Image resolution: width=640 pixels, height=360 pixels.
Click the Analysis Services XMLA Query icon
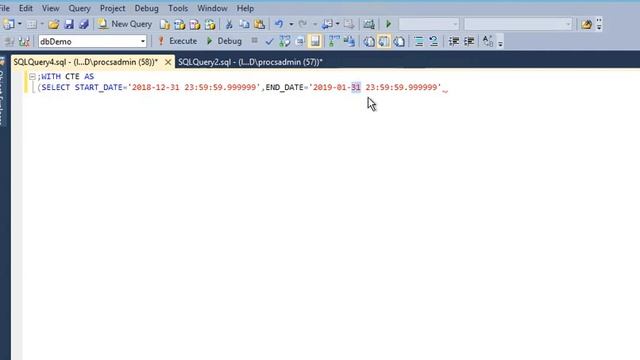coord(210,24)
